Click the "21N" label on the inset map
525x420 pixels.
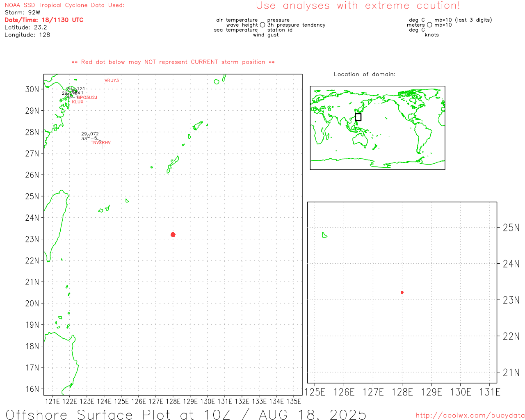511,373
